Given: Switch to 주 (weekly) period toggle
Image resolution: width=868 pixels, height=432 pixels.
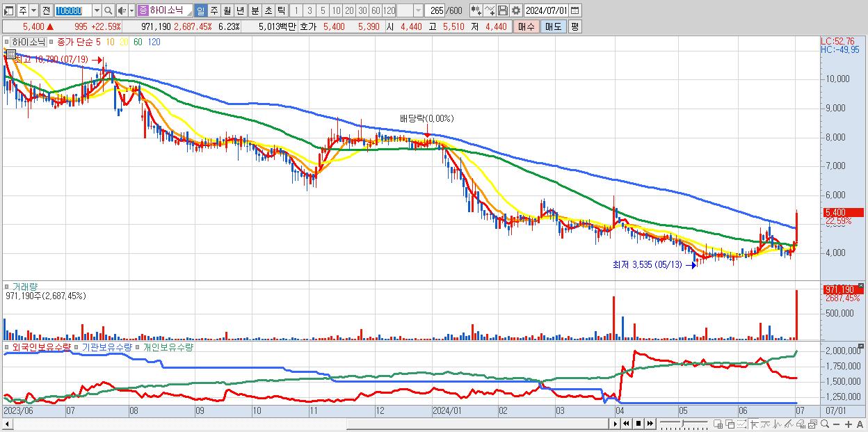Looking at the screenshot, I should point(214,10).
